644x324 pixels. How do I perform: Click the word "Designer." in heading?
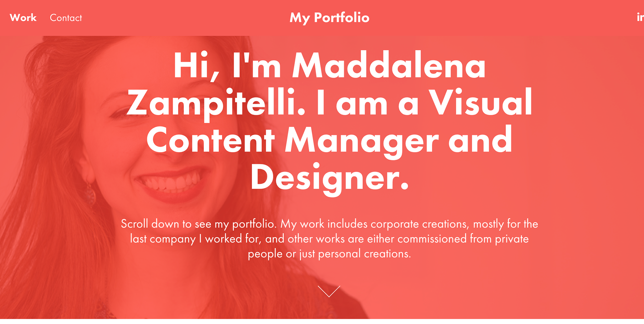click(x=329, y=178)
